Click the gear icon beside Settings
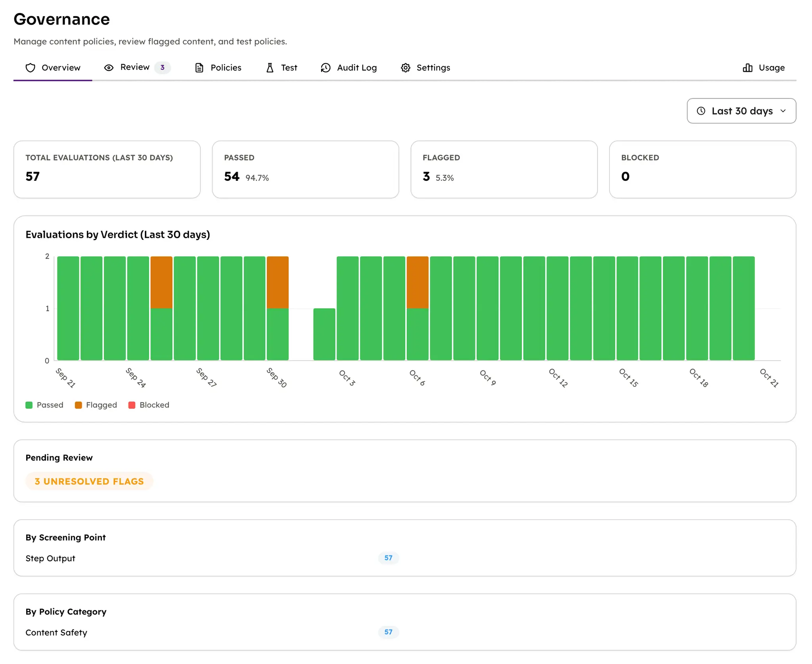The width and height of the screenshot is (812, 664). (406, 68)
